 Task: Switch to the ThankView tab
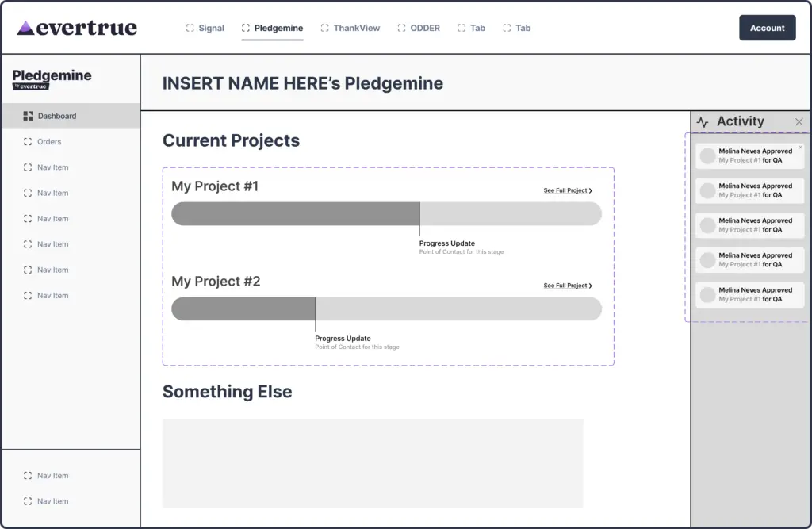(x=350, y=28)
